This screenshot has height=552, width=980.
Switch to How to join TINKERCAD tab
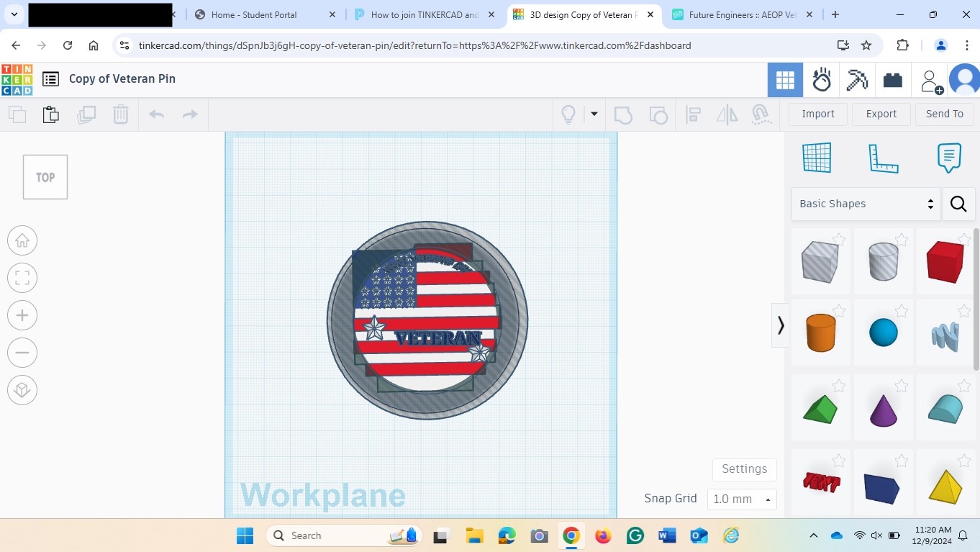[424, 14]
